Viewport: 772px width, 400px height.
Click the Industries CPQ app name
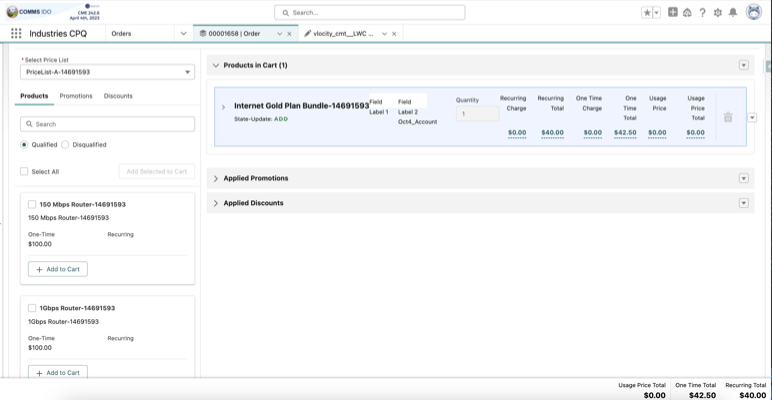tap(58, 33)
